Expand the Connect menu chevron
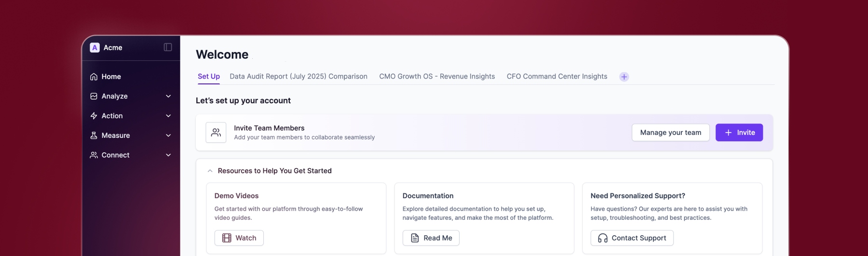Viewport: 868px width, 256px height. tap(168, 155)
